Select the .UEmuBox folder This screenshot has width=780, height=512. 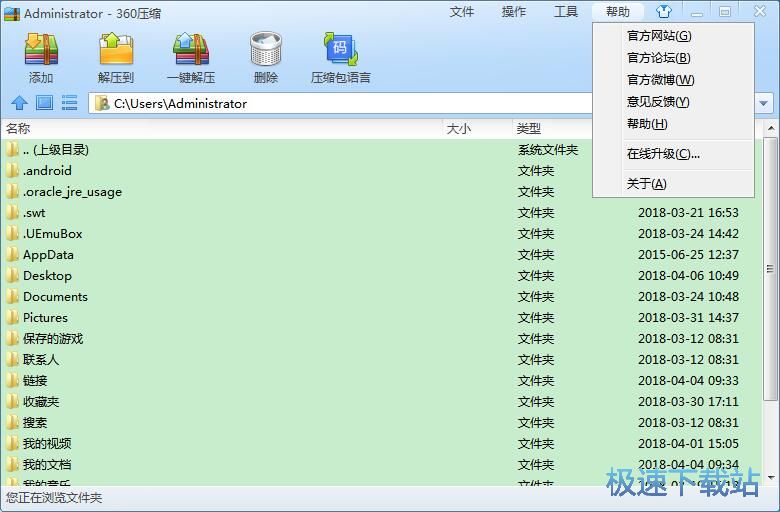click(x=52, y=234)
